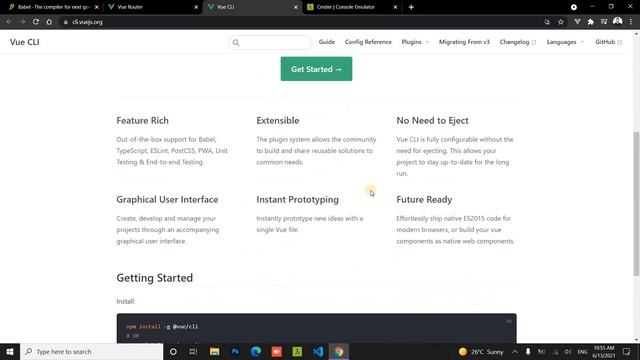Go forward in browser history

point(22,22)
